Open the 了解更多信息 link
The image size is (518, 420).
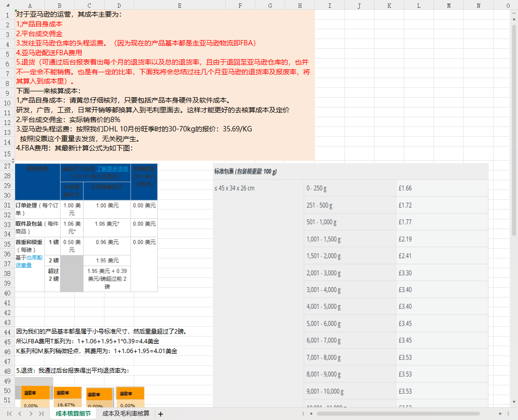coord(112,168)
